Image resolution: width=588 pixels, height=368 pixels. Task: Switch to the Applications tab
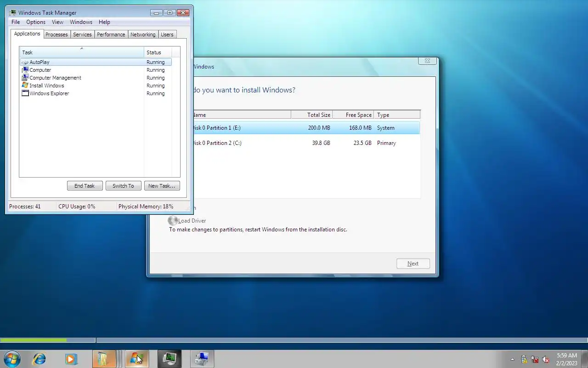[27, 34]
